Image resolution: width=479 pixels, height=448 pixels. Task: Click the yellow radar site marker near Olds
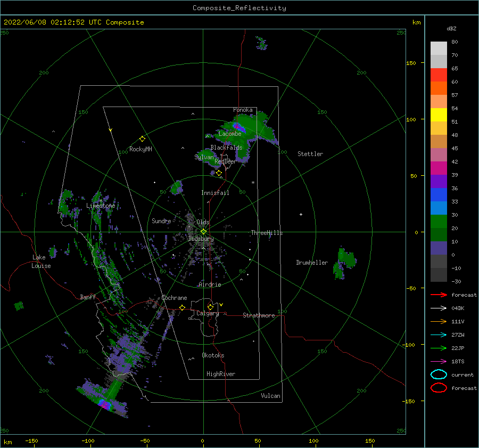point(203,232)
